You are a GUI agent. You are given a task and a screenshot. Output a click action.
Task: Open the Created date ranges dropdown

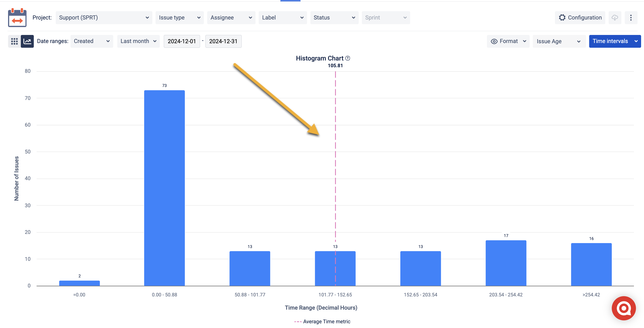(x=92, y=41)
